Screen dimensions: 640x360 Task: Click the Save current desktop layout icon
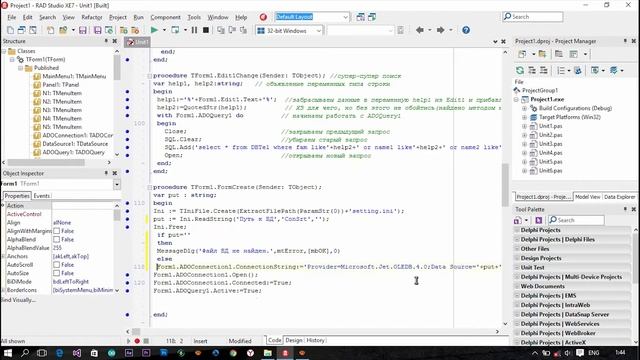click(360, 17)
